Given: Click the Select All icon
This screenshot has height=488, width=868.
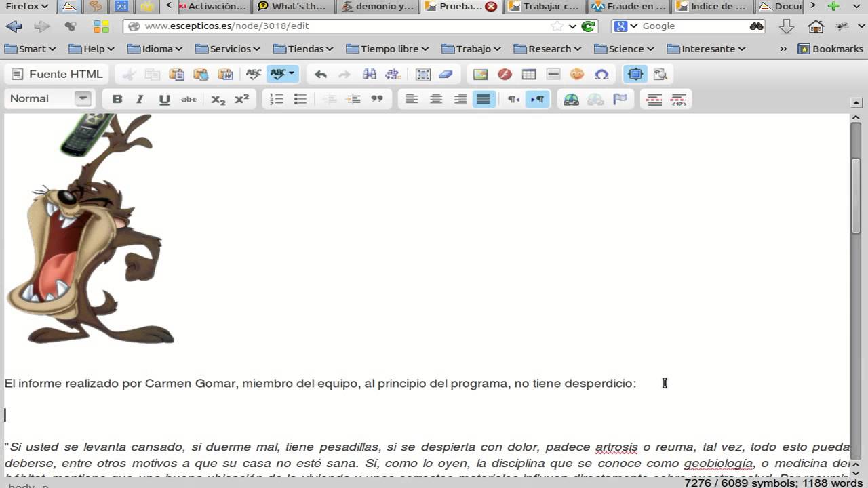Looking at the screenshot, I should (423, 74).
